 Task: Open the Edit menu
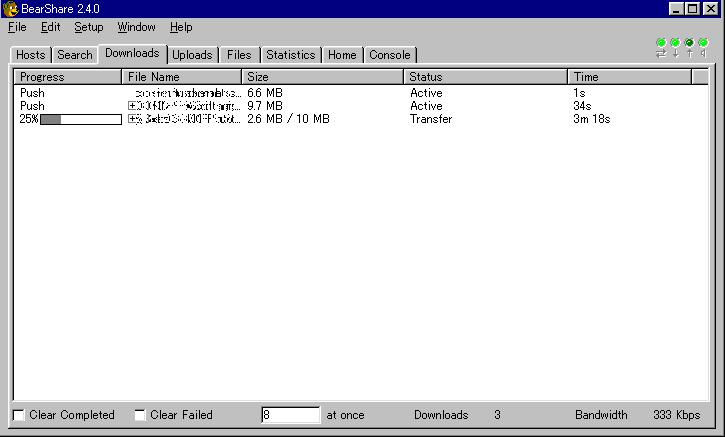(50, 27)
